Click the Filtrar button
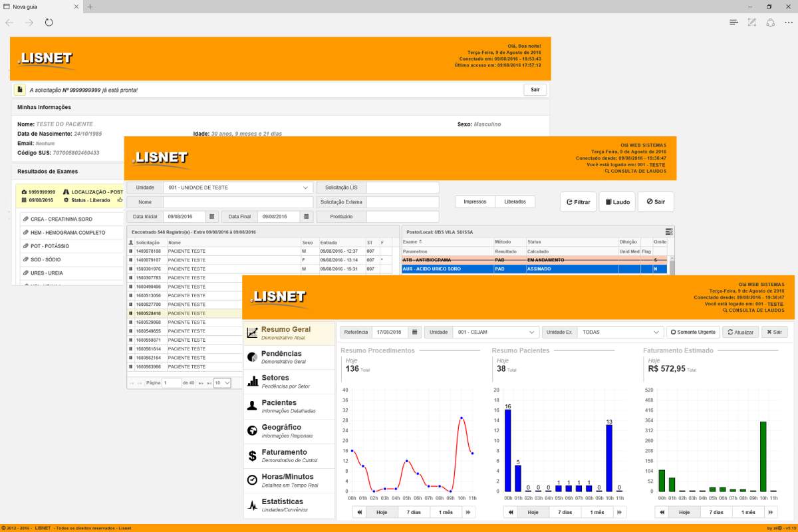 (579, 201)
